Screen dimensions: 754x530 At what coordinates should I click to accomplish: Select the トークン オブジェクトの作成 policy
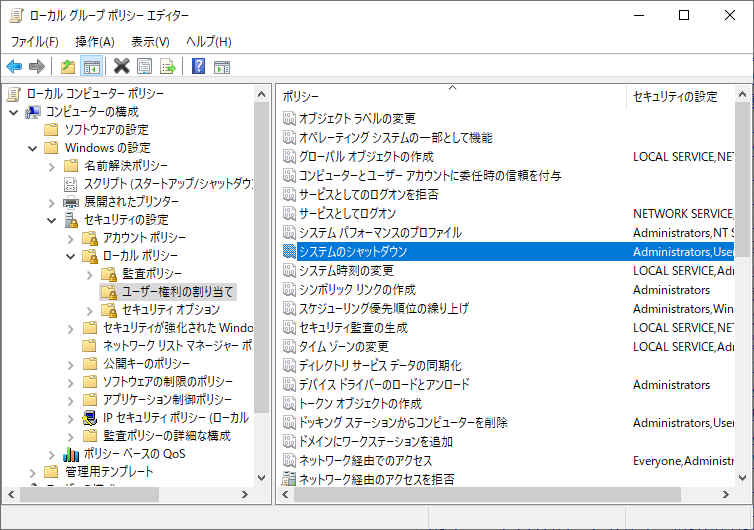pyautogui.click(x=360, y=404)
